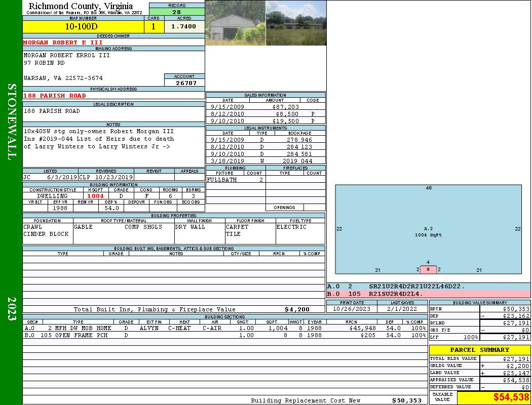This screenshot has height=405, width=532.
Task: Click the blue A.2 dwelling sketch area
Action: click(428, 223)
